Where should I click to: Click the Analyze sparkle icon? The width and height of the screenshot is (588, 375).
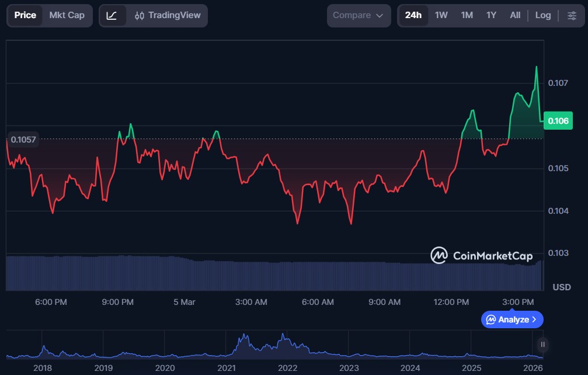point(491,320)
